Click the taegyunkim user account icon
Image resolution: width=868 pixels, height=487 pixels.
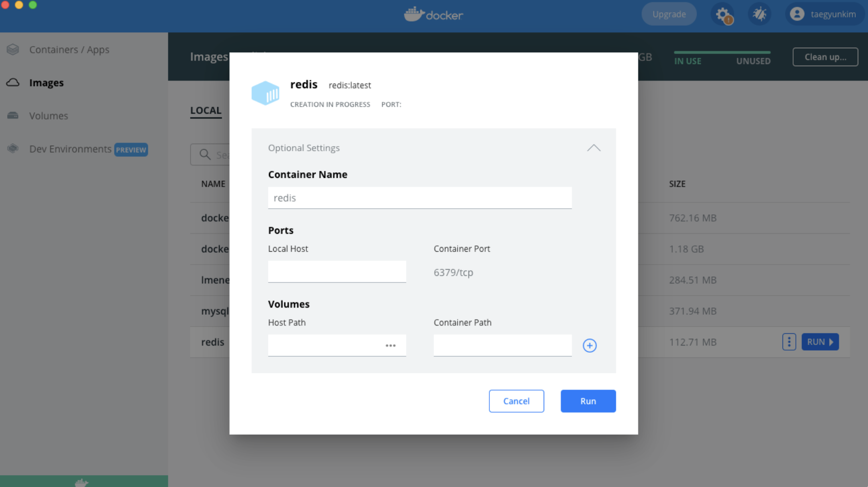[x=797, y=14]
